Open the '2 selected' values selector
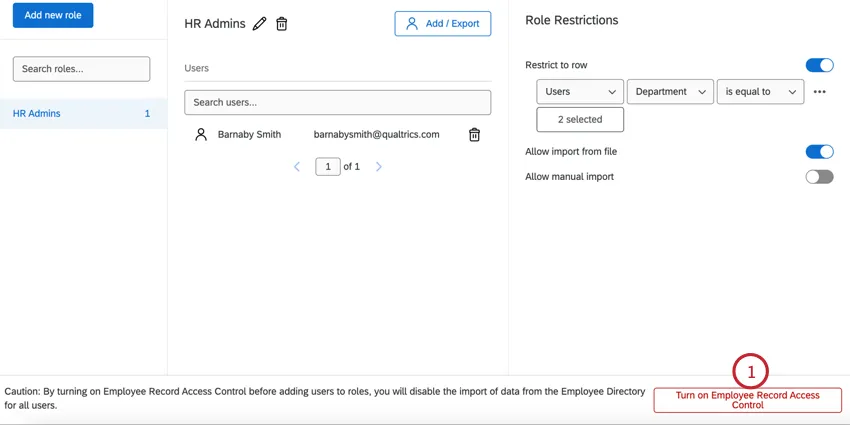 pyautogui.click(x=580, y=120)
